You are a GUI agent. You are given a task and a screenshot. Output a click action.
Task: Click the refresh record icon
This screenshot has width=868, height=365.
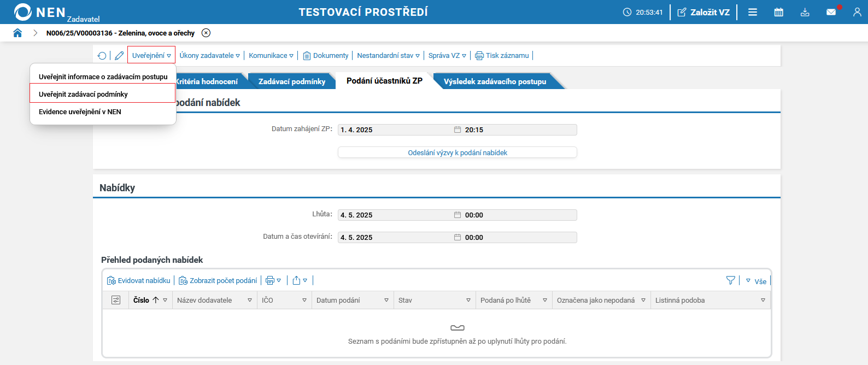[x=102, y=56]
